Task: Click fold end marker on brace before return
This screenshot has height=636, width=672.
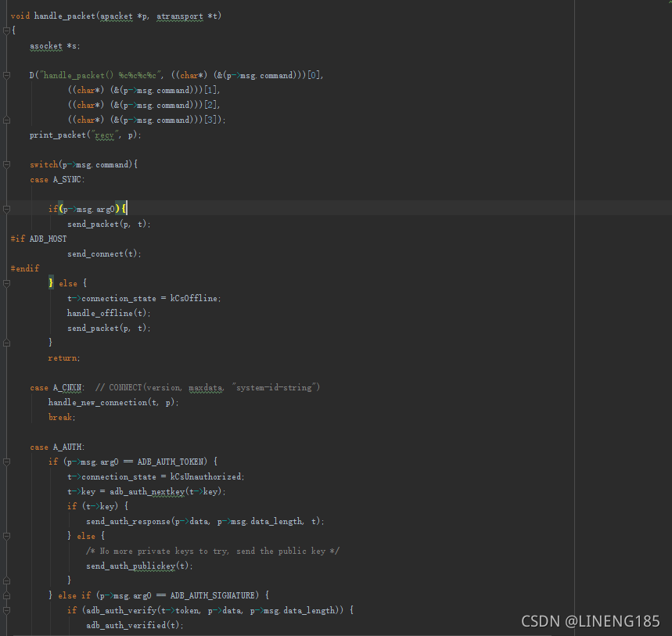Action: click(6, 343)
